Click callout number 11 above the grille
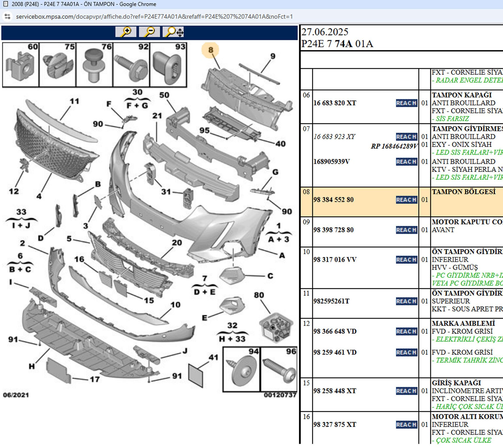 coord(74,101)
